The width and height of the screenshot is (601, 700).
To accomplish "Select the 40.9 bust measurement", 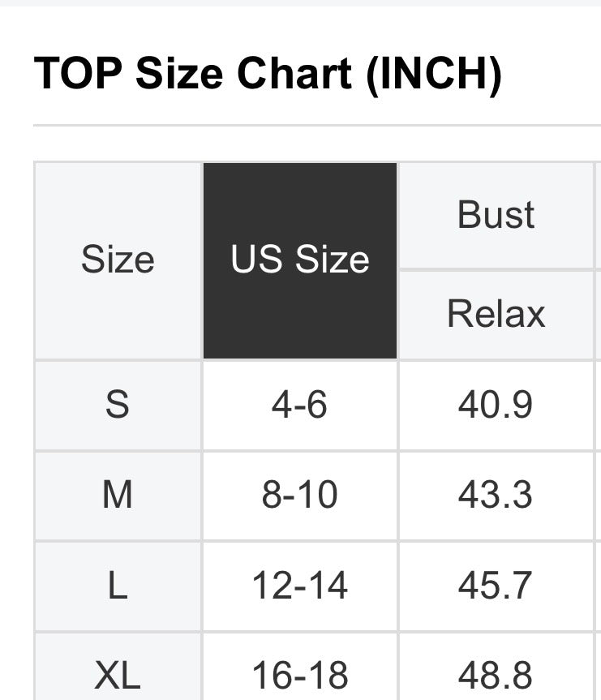I will point(496,405).
